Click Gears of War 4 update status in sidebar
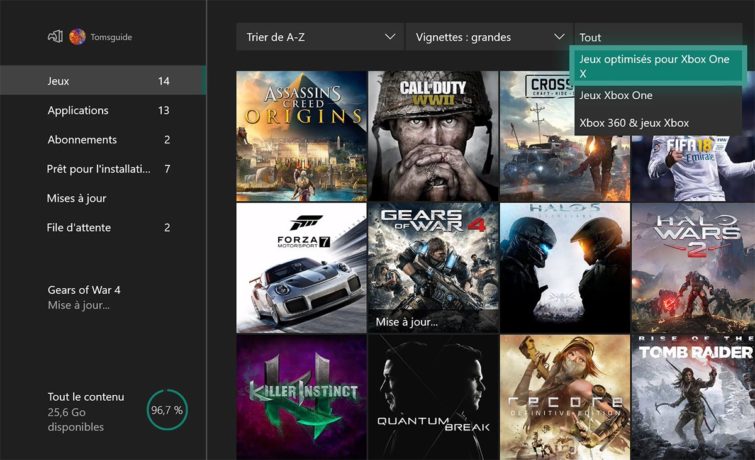The height and width of the screenshot is (460, 755). [x=84, y=298]
